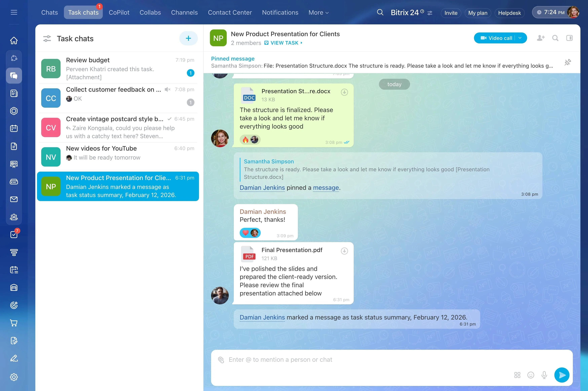Click the Invite button
The width and height of the screenshot is (588, 391).
[x=451, y=13]
